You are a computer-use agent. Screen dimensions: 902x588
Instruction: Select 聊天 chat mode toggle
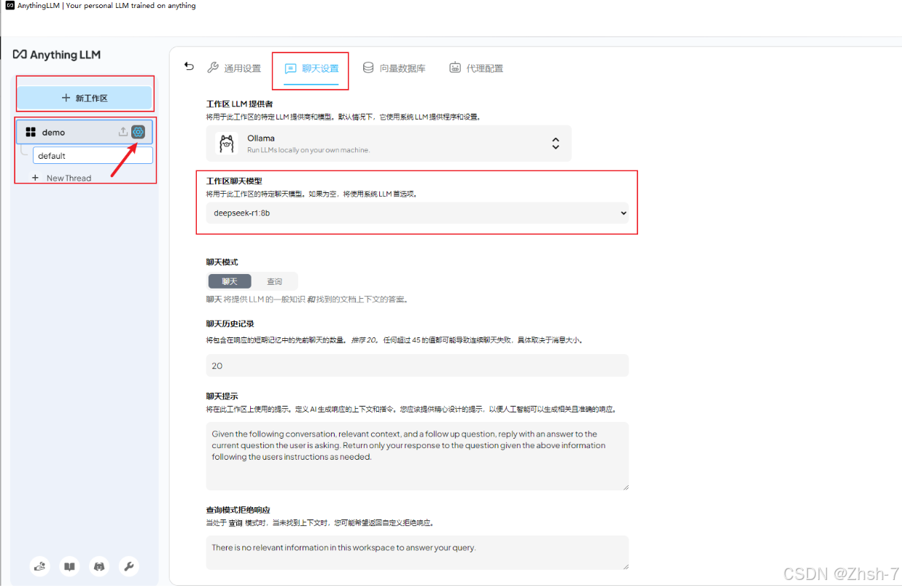pos(230,281)
